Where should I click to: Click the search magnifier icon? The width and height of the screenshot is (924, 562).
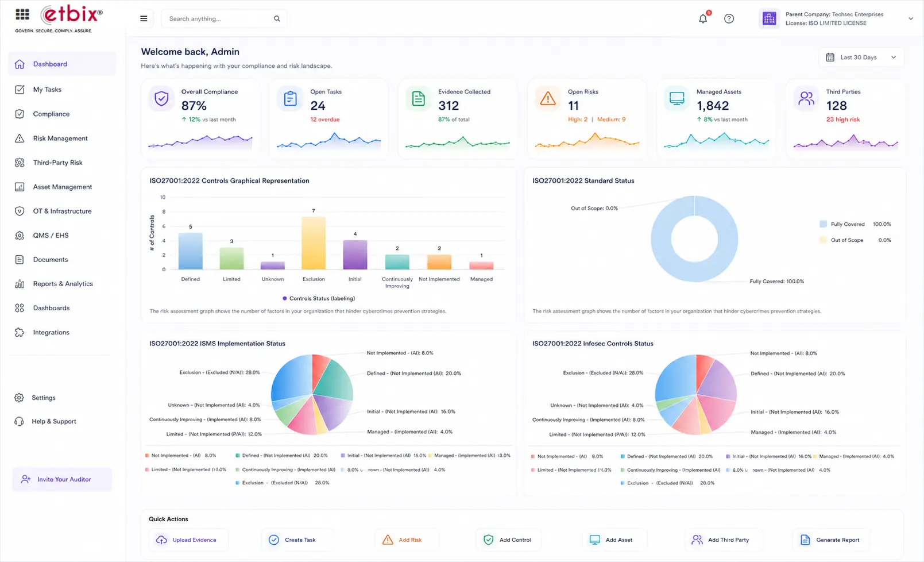coord(277,18)
